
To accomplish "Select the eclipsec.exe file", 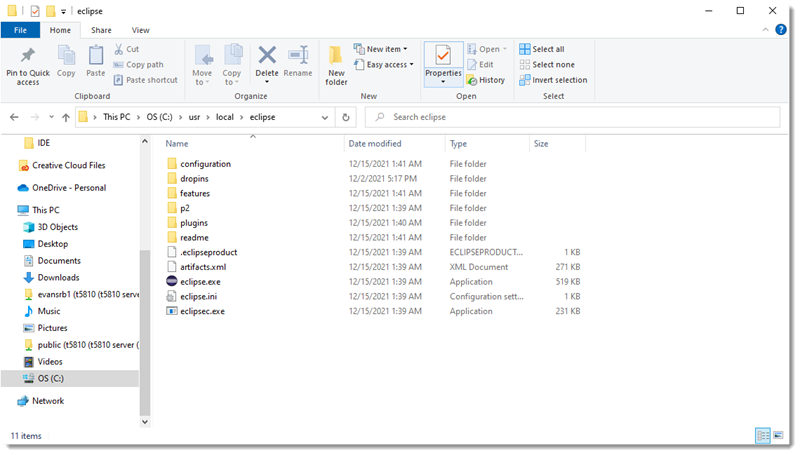I will tap(202, 311).
